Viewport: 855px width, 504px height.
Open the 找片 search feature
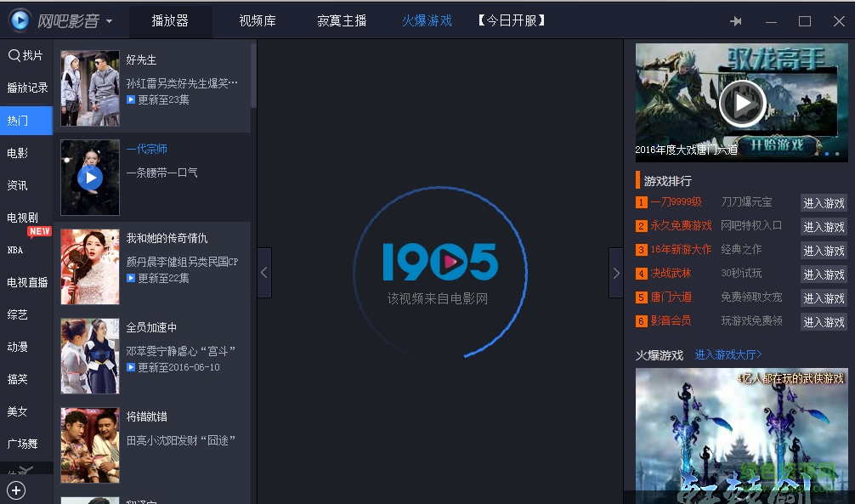tap(26, 54)
